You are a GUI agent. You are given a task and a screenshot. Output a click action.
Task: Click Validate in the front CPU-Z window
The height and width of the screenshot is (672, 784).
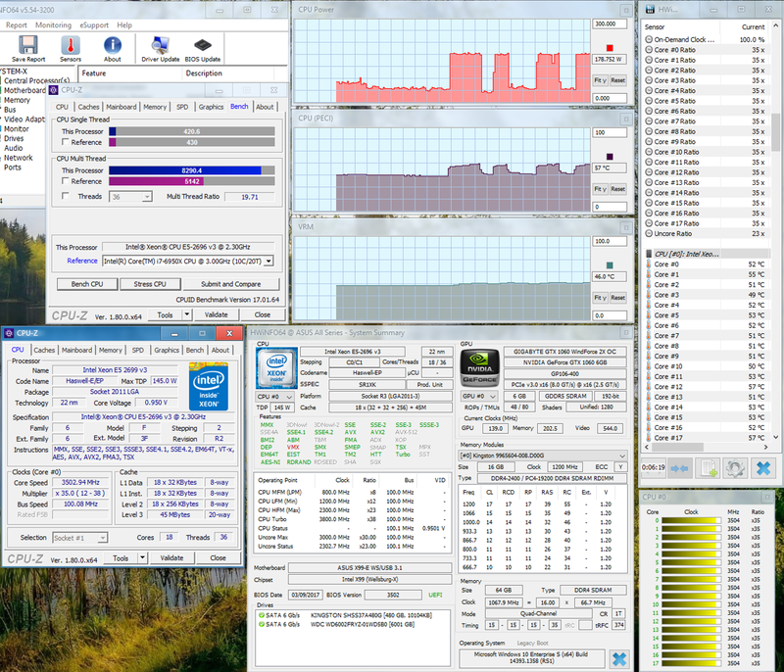point(171,557)
